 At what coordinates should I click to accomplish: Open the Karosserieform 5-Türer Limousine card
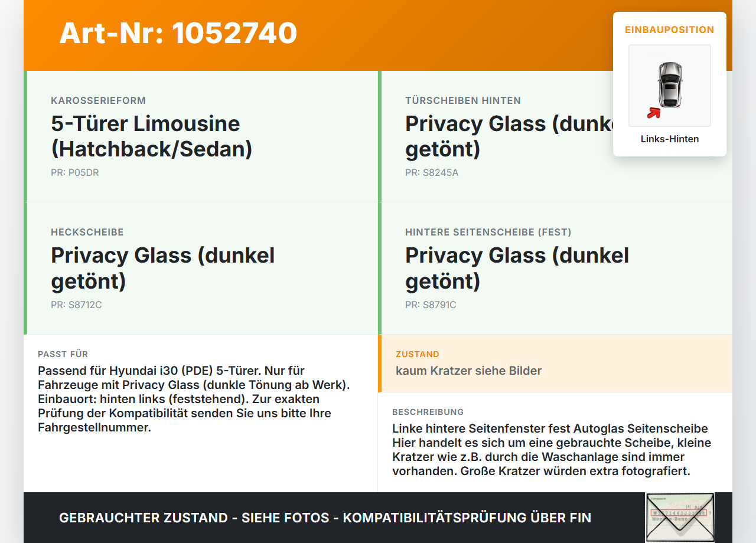point(201,136)
